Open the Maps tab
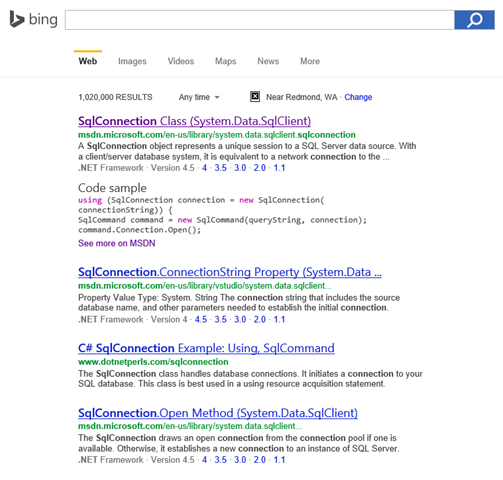503x480 pixels. point(225,61)
